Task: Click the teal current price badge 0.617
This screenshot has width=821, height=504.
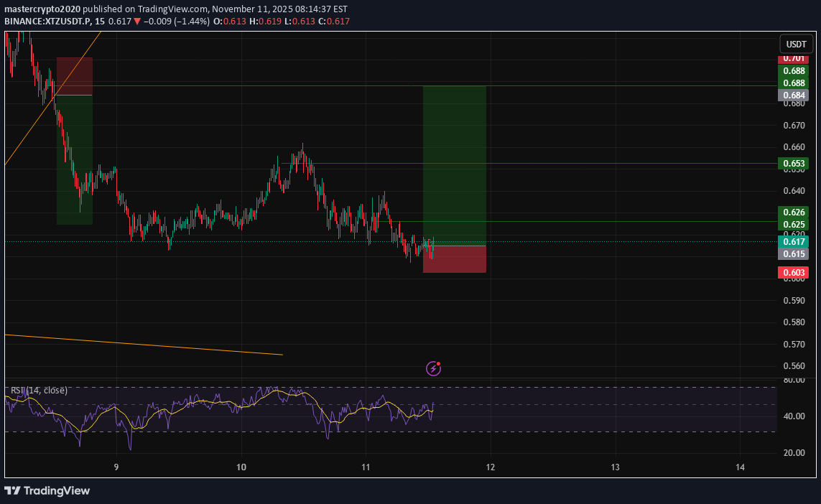Action: point(794,242)
